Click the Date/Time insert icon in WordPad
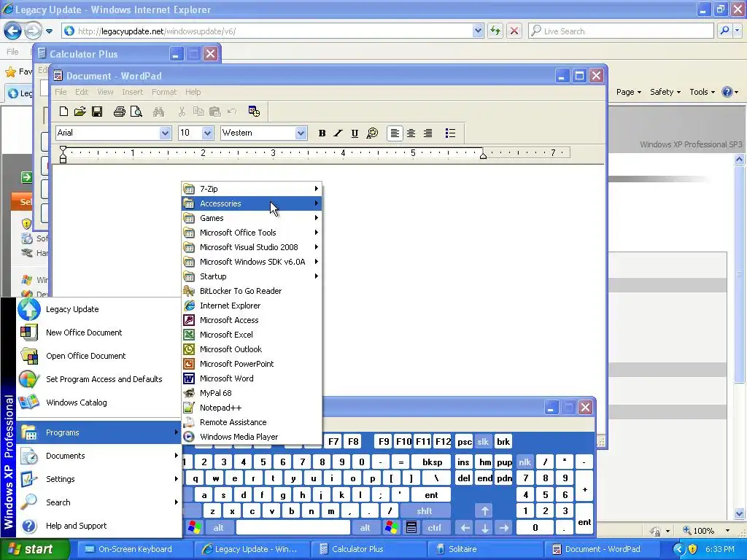The height and width of the screenshot is (560, 747). coord(254,112)
